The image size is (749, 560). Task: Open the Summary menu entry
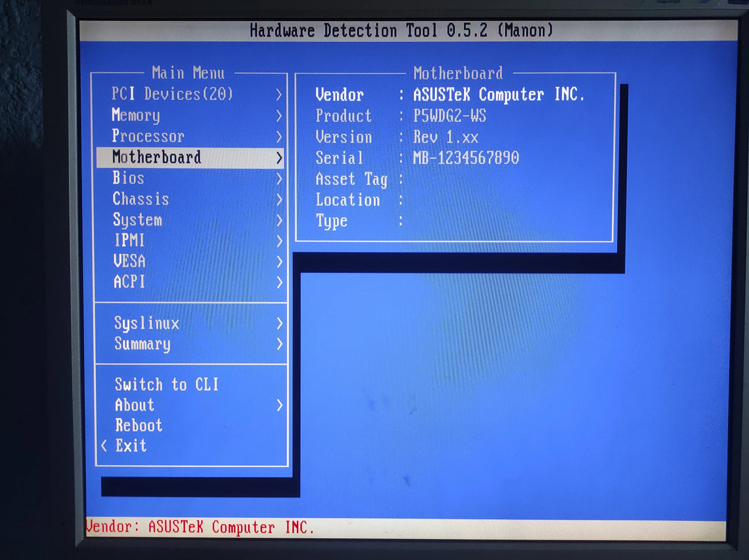click(x=191, y=344)
